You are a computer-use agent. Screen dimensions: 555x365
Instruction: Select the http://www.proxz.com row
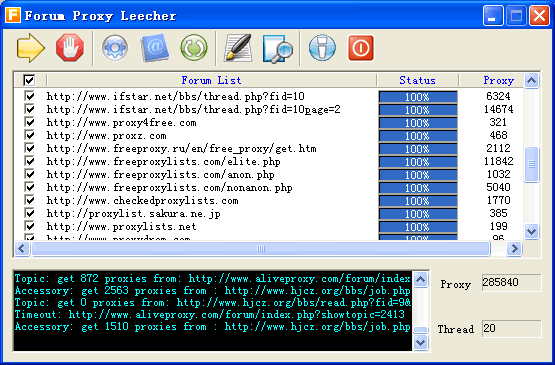click(x=107, y=136)
